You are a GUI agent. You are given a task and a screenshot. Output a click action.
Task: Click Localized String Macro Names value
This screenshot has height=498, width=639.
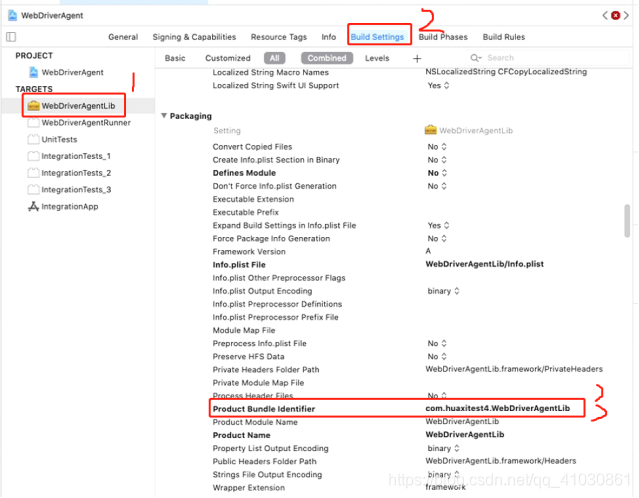point(506,72)
